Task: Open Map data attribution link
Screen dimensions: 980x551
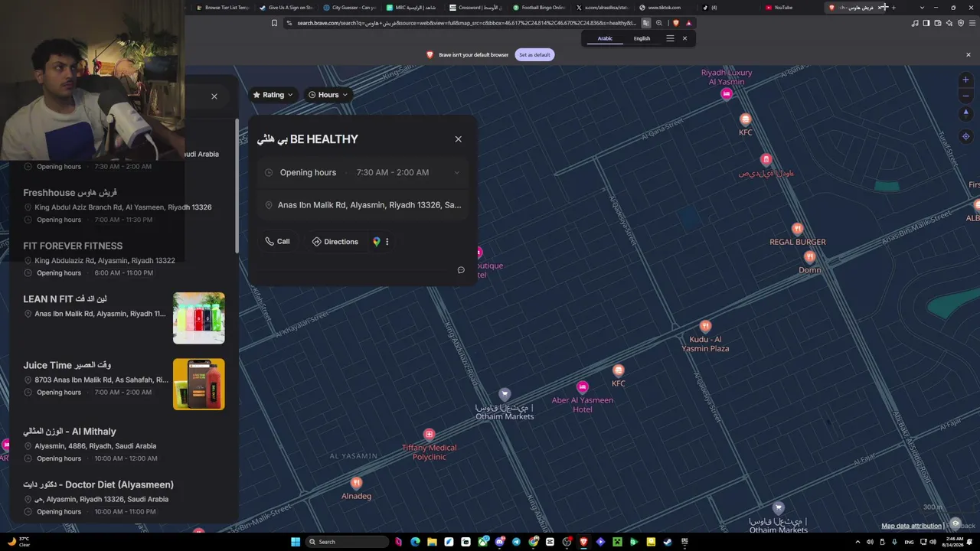Action: pos(911,526)
